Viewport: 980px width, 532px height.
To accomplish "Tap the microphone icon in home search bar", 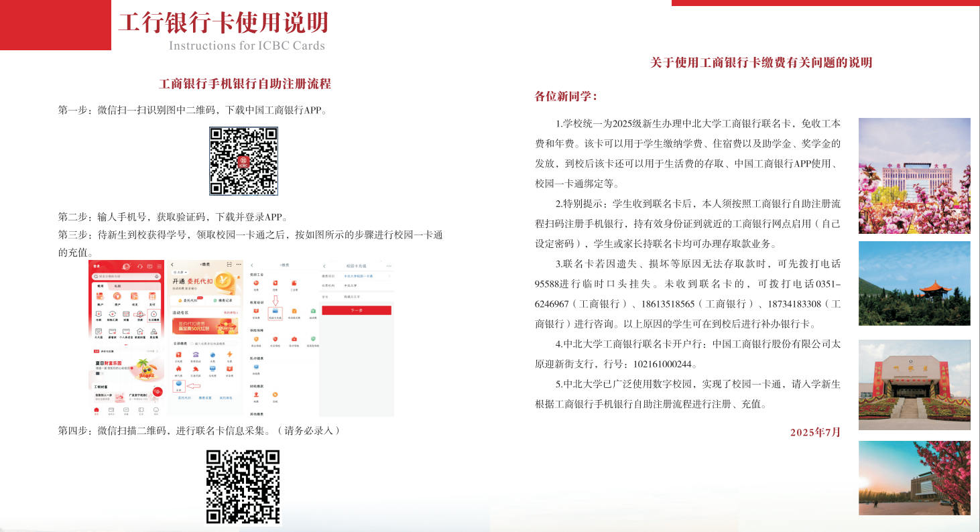I will point(157,277).
